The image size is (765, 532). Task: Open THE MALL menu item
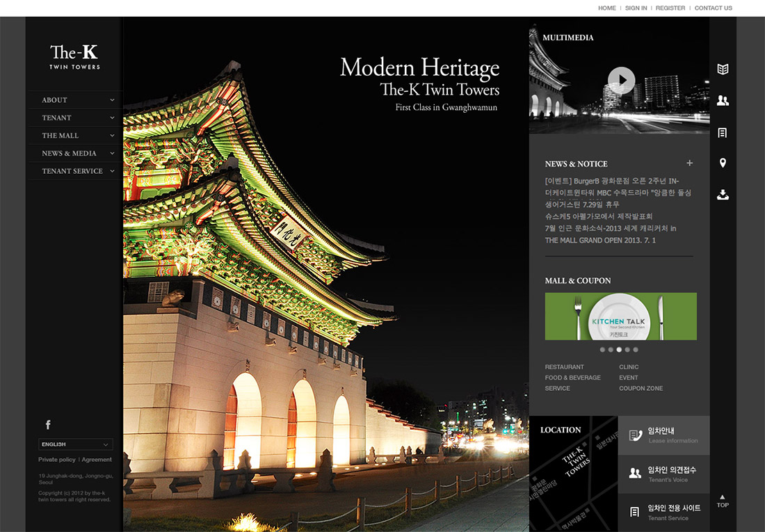(60, 136)
